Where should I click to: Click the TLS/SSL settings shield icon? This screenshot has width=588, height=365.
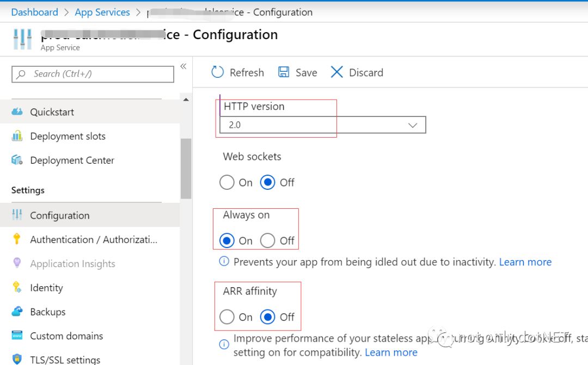pos(17,359)
